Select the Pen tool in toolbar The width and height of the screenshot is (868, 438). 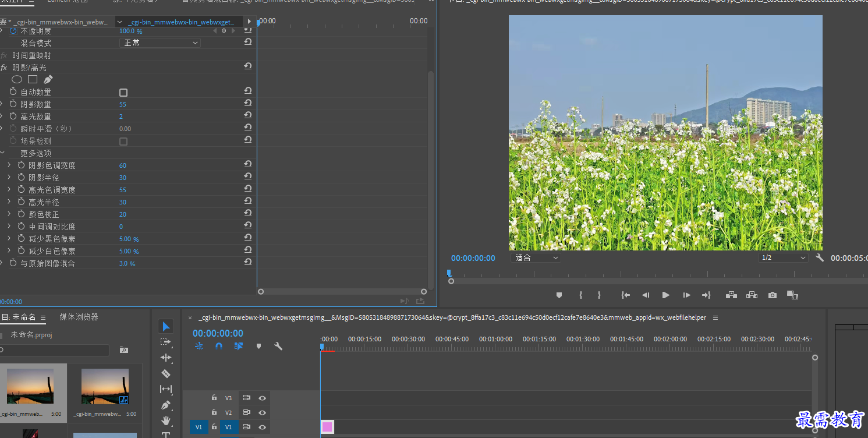tap(166, 405)
